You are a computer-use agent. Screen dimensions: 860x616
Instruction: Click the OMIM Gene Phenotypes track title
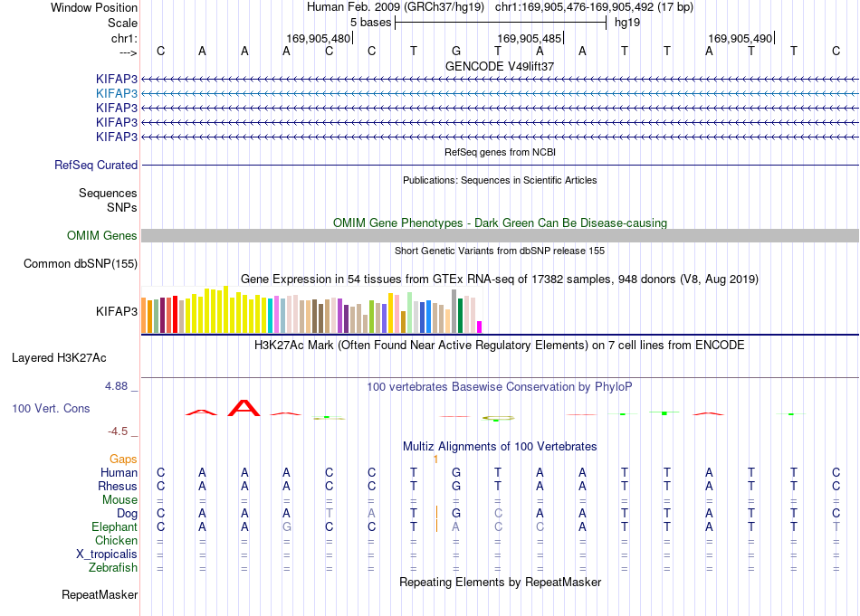[x=500, y=223]
